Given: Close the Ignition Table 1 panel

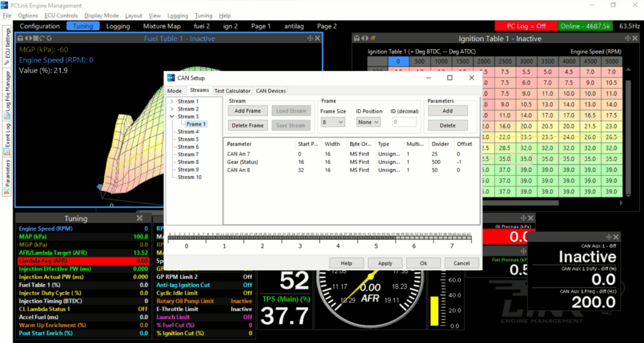Looking at the screenshot, I should coord(636,38).
